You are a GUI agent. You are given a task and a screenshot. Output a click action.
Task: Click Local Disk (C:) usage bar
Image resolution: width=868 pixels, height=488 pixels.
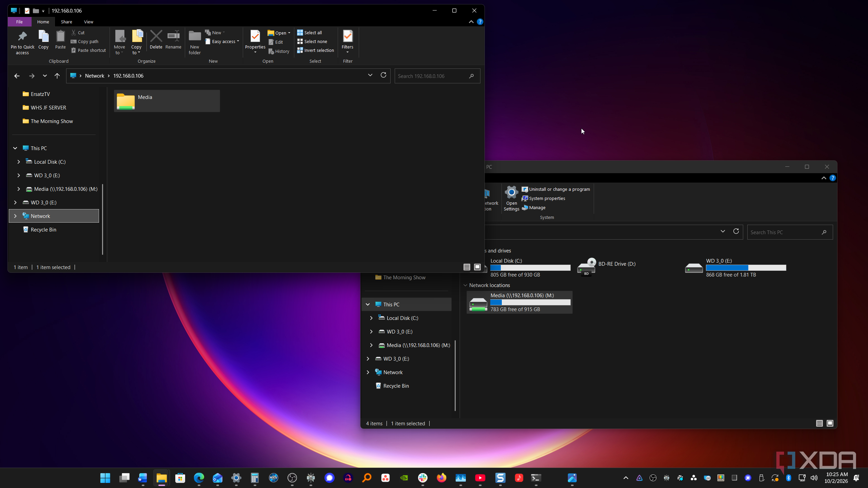coord(530,268)
